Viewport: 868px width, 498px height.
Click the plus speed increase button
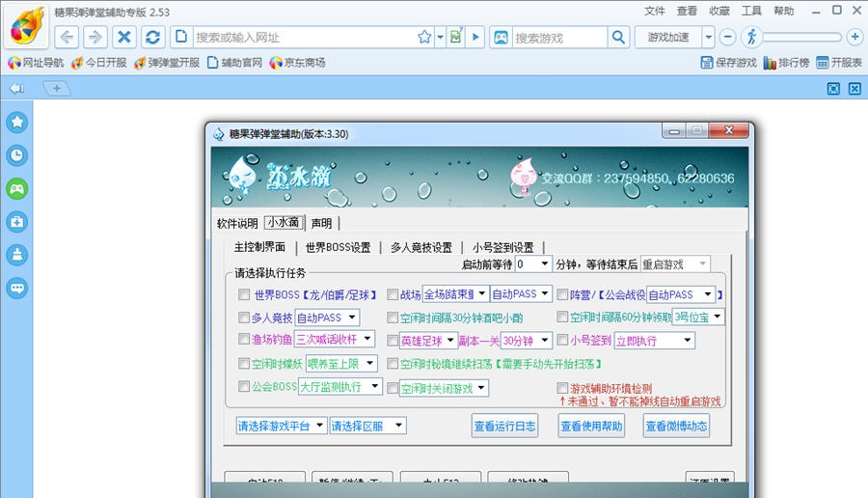pos(854,37)
